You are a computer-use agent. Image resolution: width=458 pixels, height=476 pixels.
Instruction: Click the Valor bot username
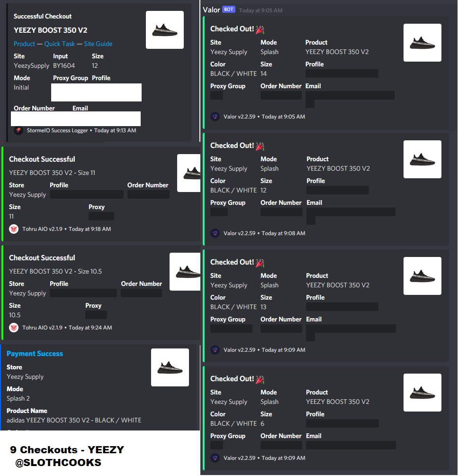(x=211, y=10)
